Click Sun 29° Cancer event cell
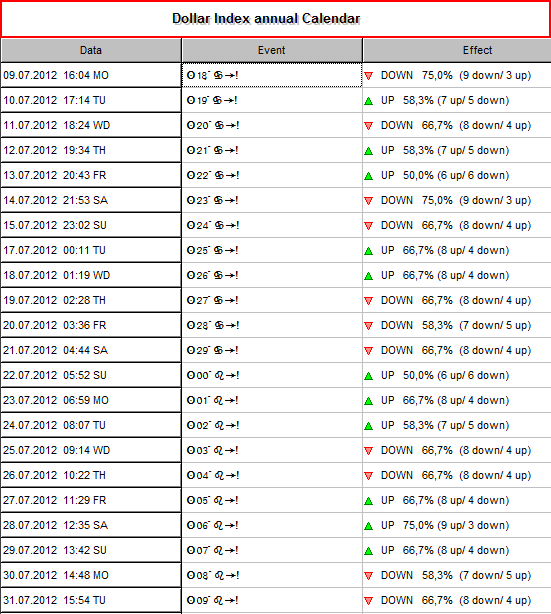Image resolution: width=551 pixels, height=614 pixels. click(272, 350)
